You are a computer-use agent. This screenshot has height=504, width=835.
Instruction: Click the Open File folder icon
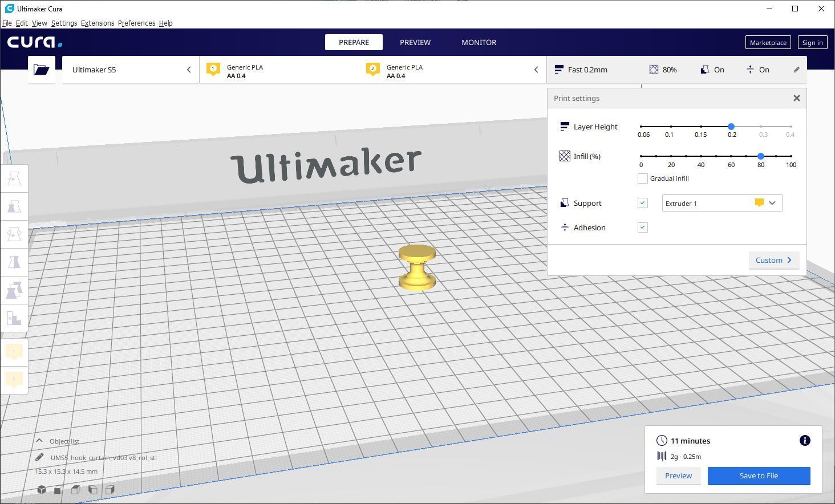pyautogui.click(x=41, y=70)
